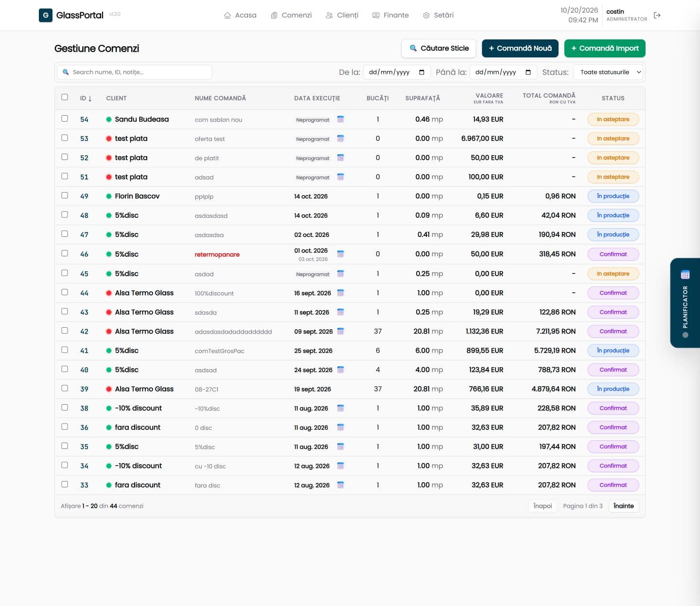The height and width of the screenshot is (606, 700).
Task: Open Setări in the navigation bar
Action: click(x=438, y=15)
